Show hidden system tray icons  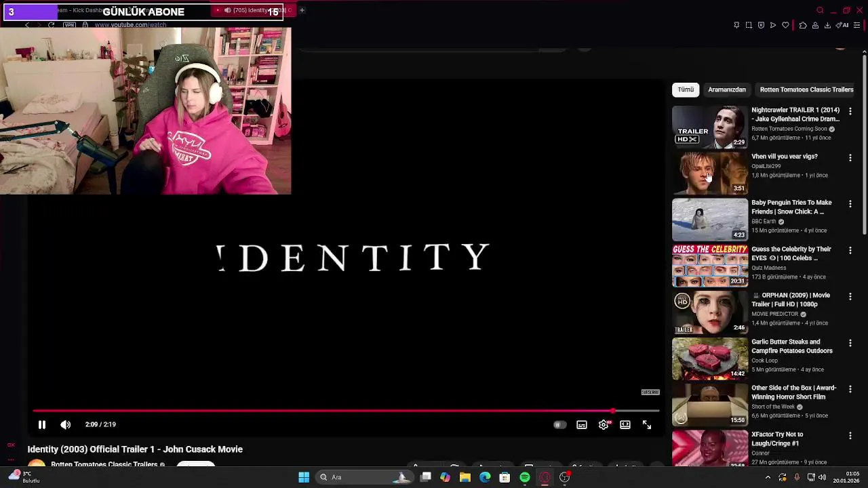pos(768,477)
